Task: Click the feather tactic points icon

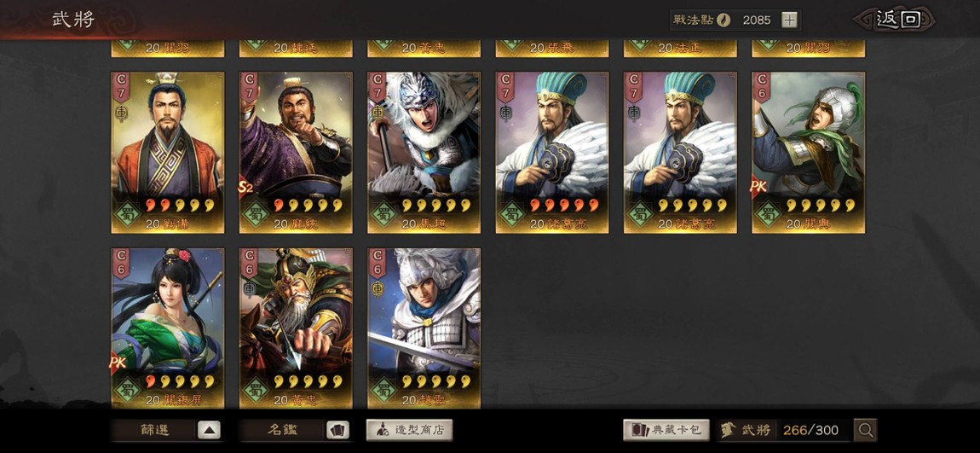Action: [723, 20]
